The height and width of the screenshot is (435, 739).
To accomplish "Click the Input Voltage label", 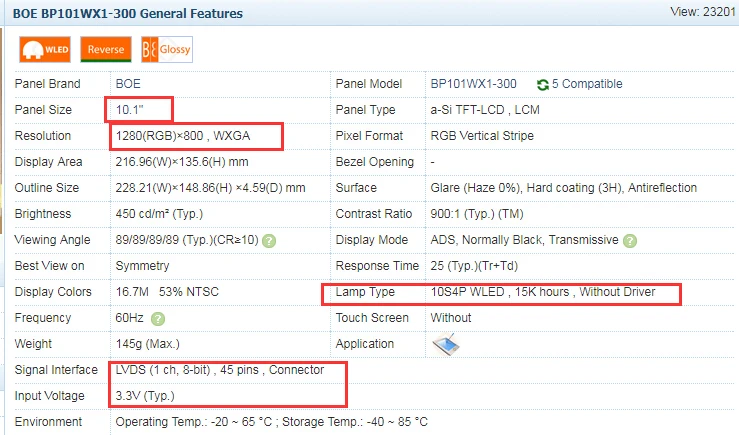I will click(x=49, y=396).
